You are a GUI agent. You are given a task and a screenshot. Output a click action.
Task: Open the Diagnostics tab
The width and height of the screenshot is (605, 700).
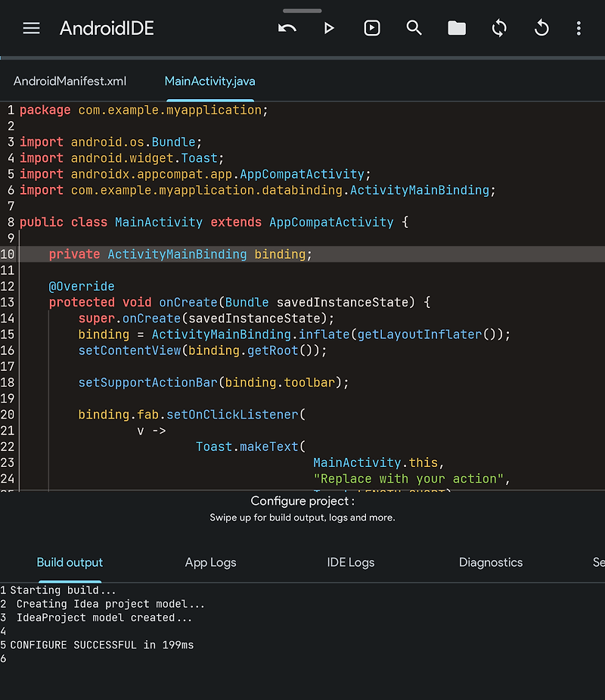point(491,562)
